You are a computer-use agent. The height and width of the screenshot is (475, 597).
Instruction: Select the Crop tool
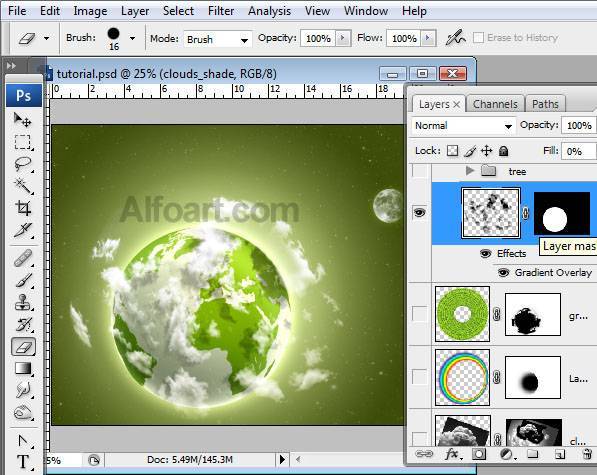click(22, 208)
